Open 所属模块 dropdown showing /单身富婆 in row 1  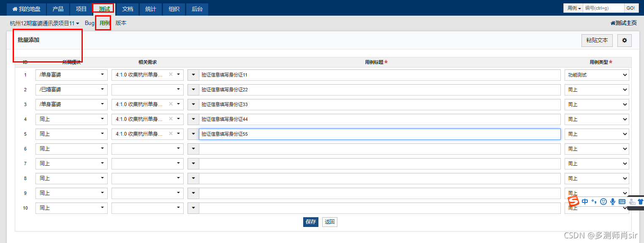(x=71, y=75)
